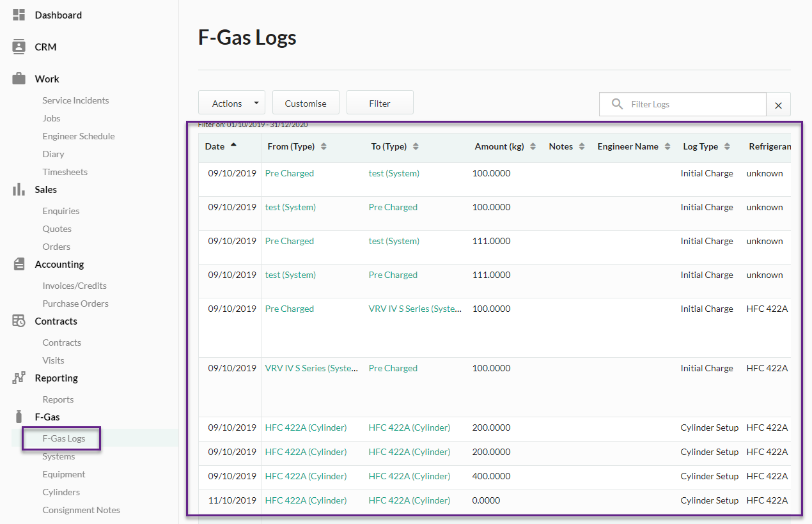Image resolution: width=812 pixels, height=524 pixels.
Task: Click the Amount (kg) sort arrows
Action: pyautogui.click(x=533, y=146)
